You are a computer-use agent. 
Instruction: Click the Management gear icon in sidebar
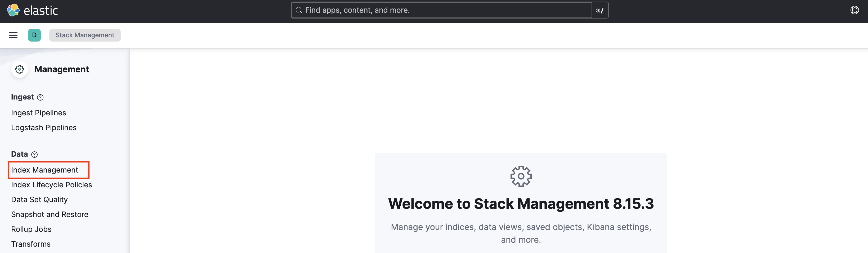pos(20,69)
